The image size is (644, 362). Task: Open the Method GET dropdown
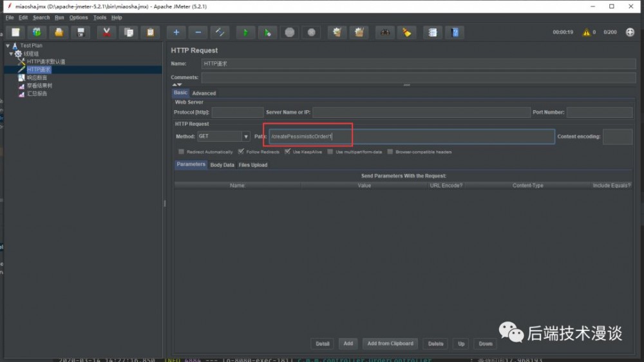(245, 137)
